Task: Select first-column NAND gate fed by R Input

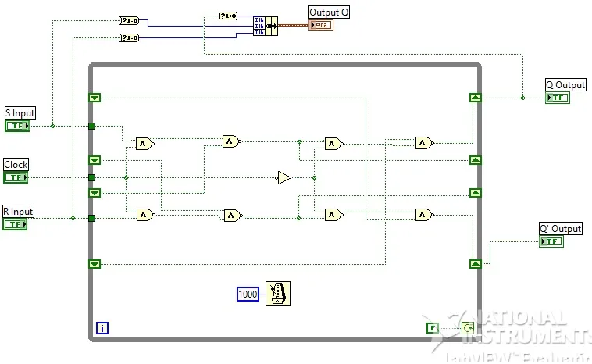Action: coord(146,215)
